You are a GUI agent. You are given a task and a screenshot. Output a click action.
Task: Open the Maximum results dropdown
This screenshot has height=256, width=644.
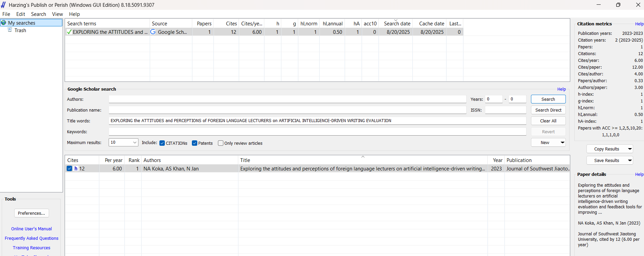click(x=135, y=142)
